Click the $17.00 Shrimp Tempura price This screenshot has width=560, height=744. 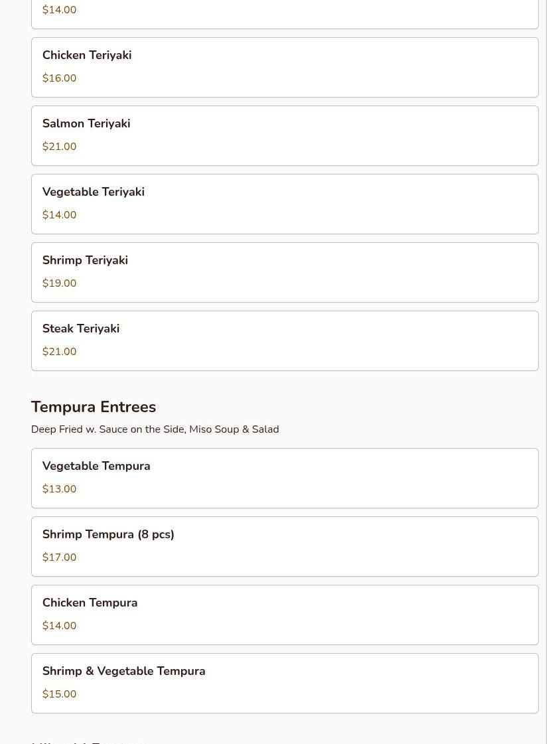pos(59,558)
